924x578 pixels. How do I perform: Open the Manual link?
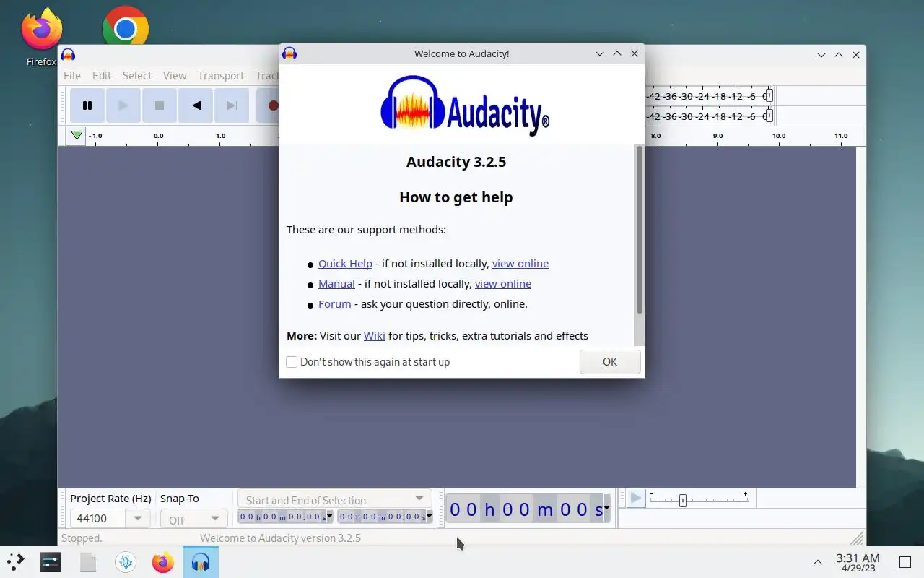coord(336,284)
